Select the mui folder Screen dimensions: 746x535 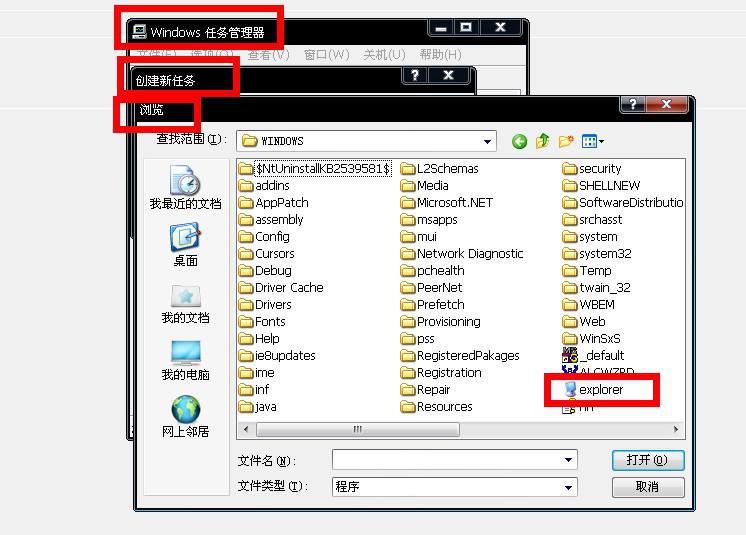coord(419,236)
